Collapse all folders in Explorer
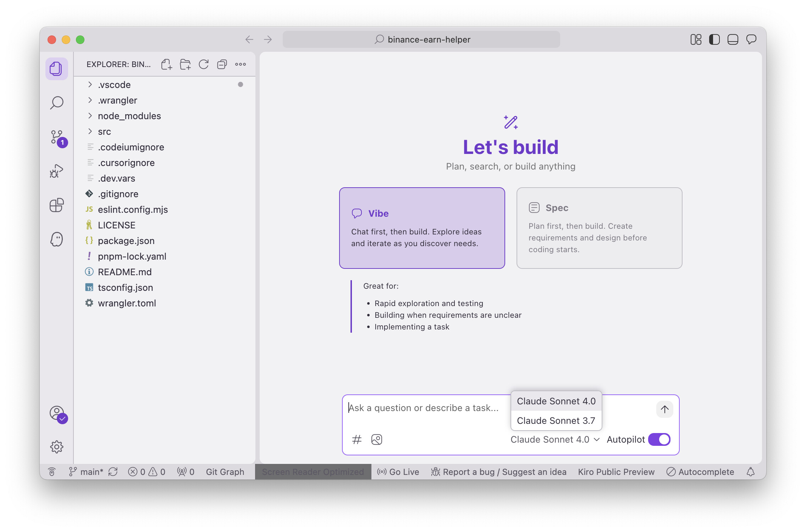This screenshot has height=532, width=806. click(x=222, y=64)
